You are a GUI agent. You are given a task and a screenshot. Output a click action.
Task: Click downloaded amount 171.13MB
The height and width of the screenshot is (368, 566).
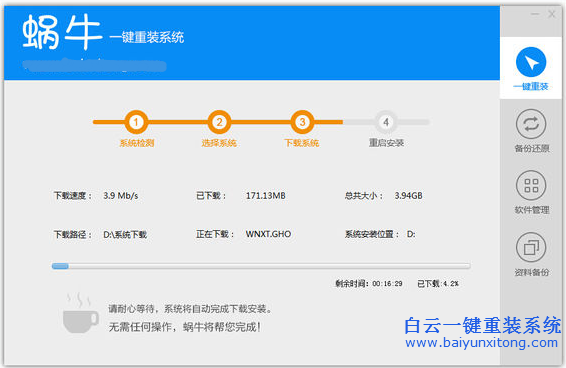point(266,196)
